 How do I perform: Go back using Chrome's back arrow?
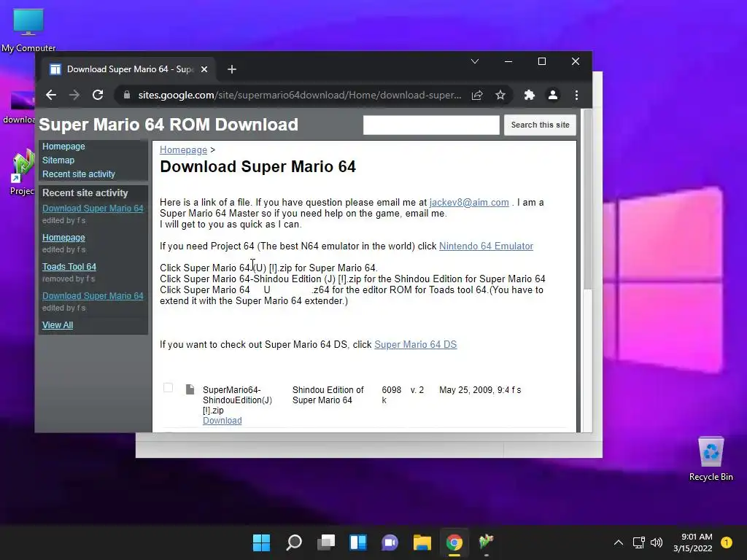[x=51, y=95]
